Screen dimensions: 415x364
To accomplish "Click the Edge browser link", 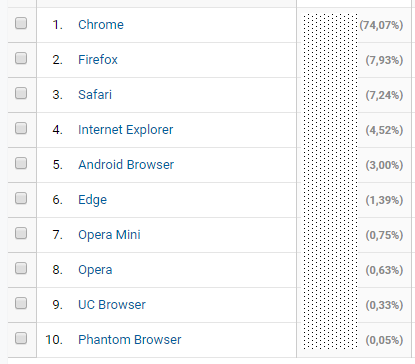I will pyautogui.click(x=92, y=200).
